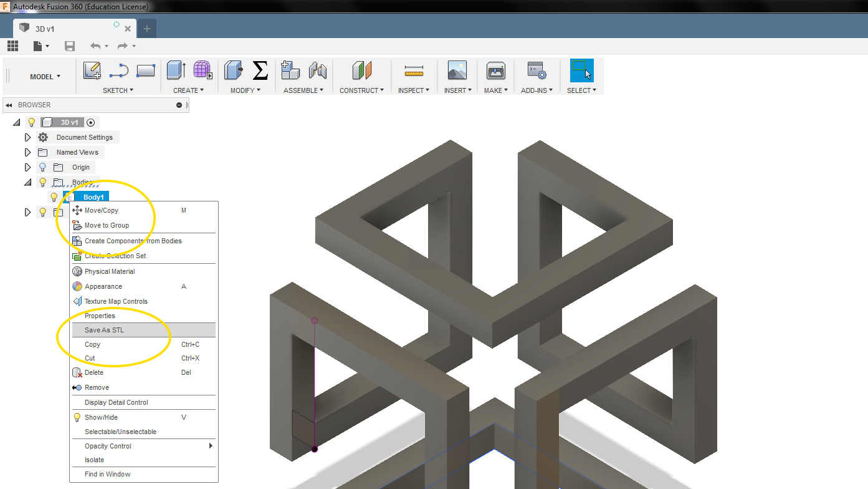The width and height of the screenshot is (868, 489).
Task: Open the MODEL workspace dropdown
Action: (x=45, y=77)
